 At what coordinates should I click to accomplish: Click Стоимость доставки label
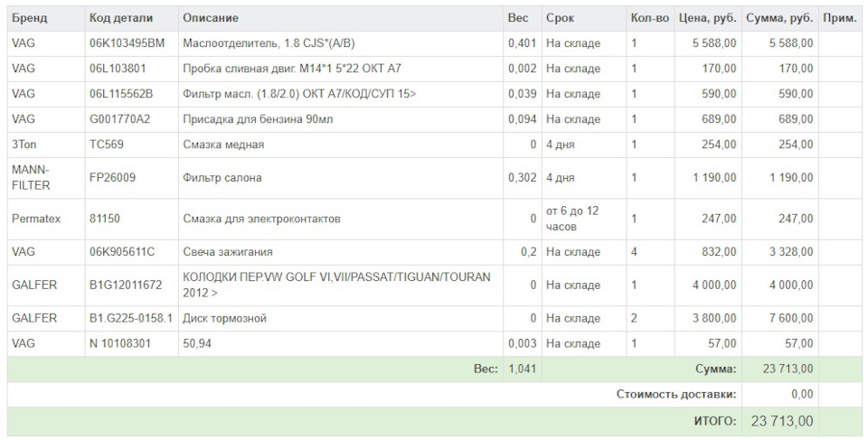pos(676,394)
